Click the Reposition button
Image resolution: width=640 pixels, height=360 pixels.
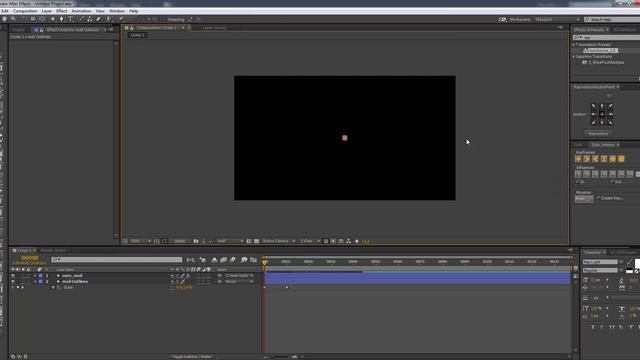(x=598, y=133)
